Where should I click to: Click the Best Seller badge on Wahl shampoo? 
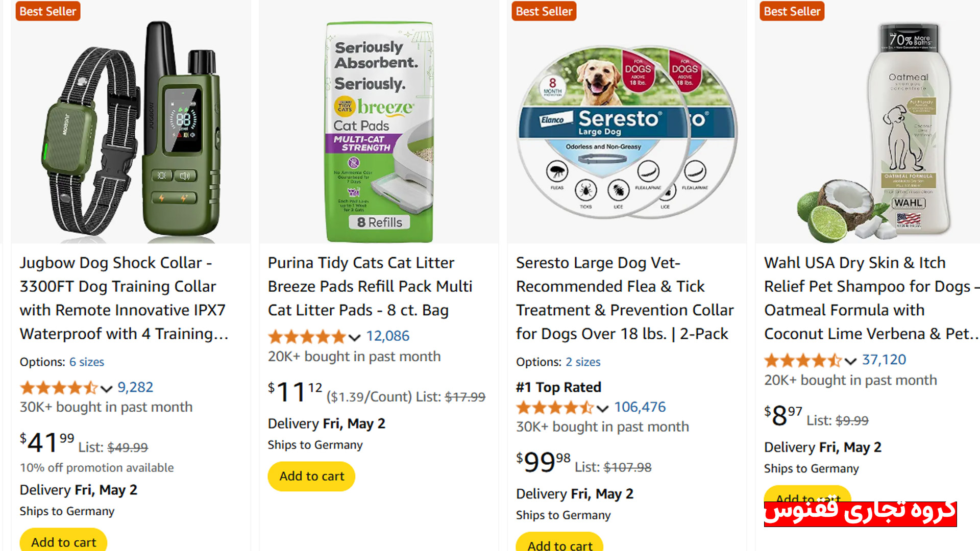pyautogui.click(x=792, y=11)
